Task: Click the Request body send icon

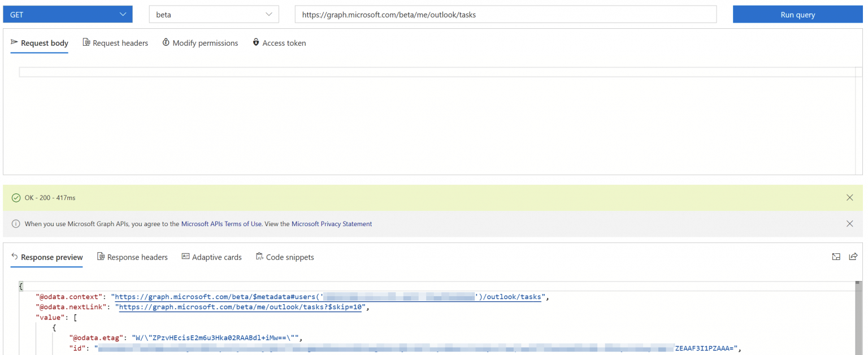Action: (x=15, y=42)
